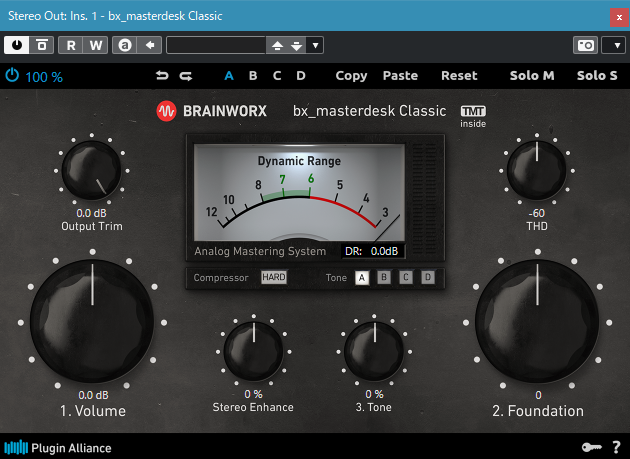Viewport: 630px width, 459px height.
Task: Select Tone preset C
Action: point(406,277)
